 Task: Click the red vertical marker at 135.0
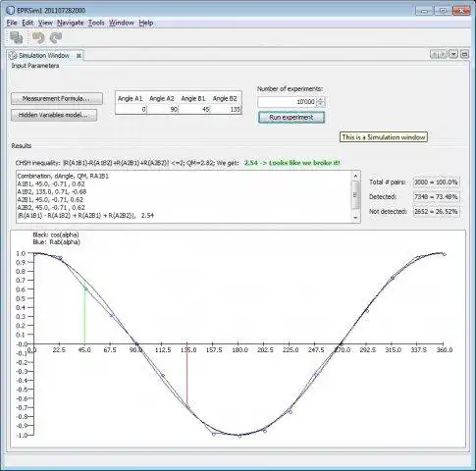click(x=187, y=375)
